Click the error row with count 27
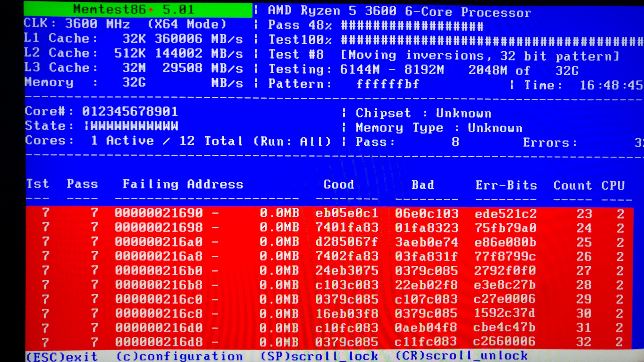This screenshot has width=644, height=362. tap(583, 270)
